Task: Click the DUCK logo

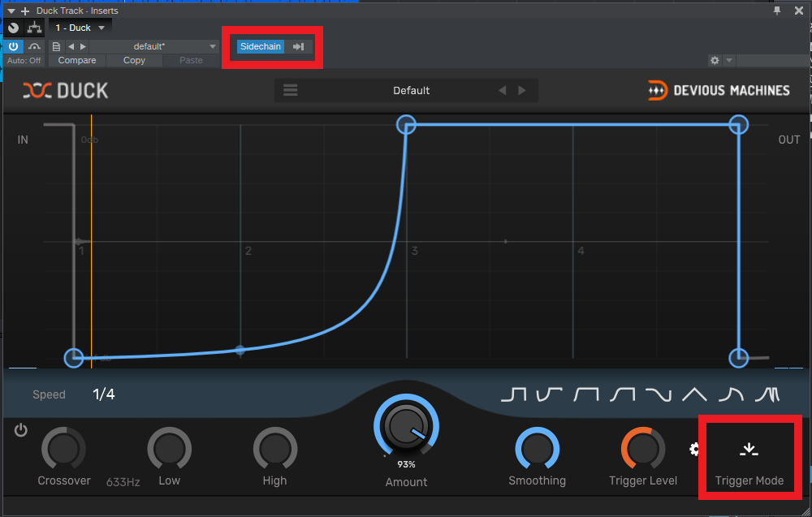Action: [66, 91]
